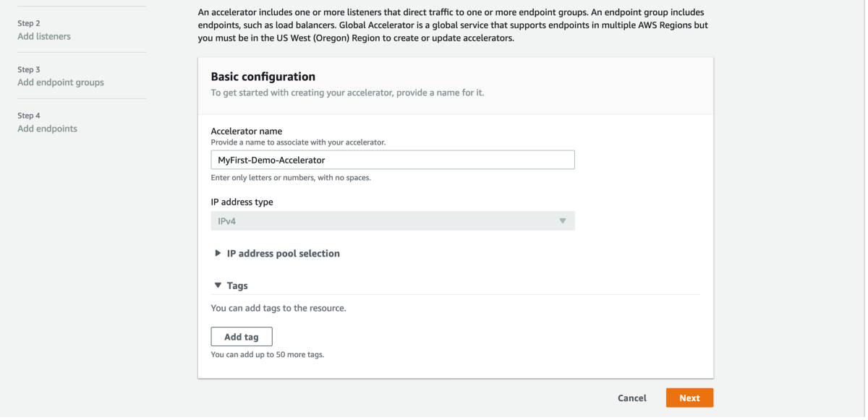Click the Basic configuration section header
The width and height of the screenshot is (868, 420).
[x=263, y=77]
